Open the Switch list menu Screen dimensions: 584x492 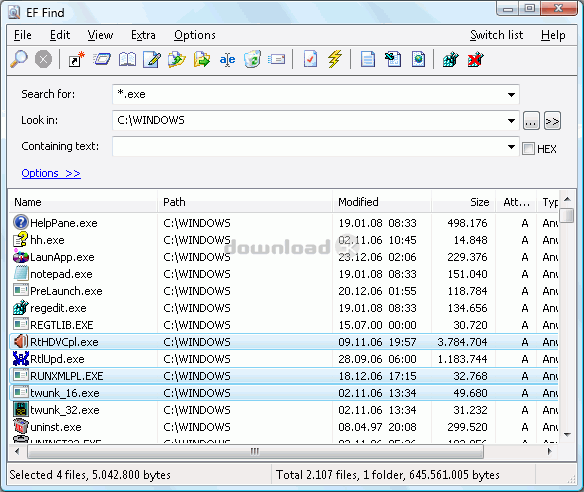pyautogui.click(x=496, y=35)
